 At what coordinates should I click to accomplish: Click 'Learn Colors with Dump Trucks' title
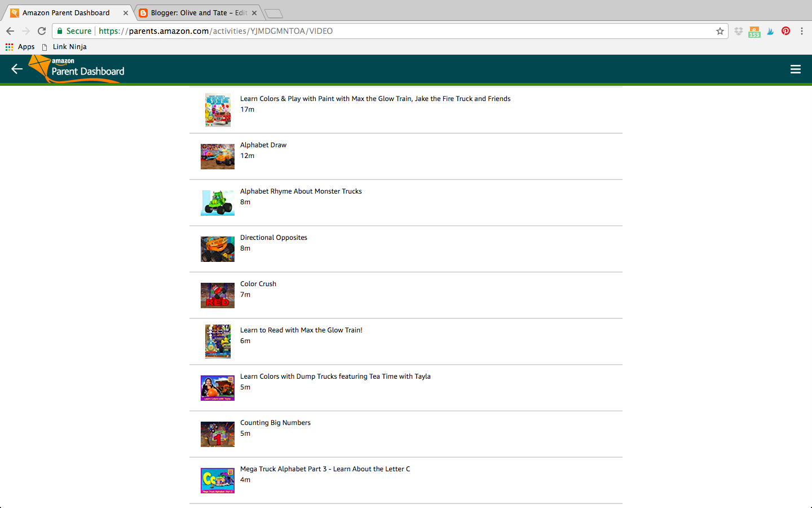(x=336, y=376)
